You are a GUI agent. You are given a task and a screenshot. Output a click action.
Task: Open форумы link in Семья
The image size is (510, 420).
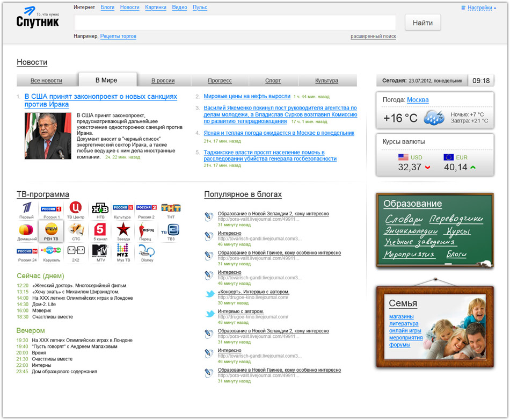pyautogui.click(x=400, y=345)
